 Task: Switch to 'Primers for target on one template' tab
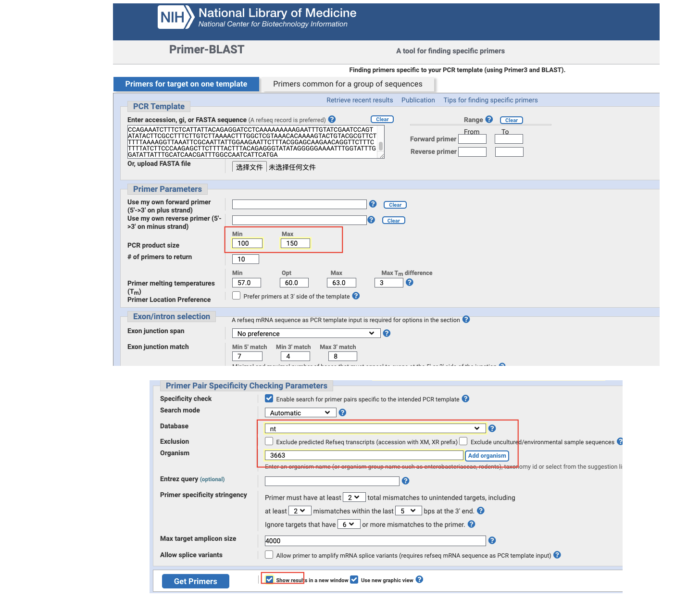click(186, 84)
